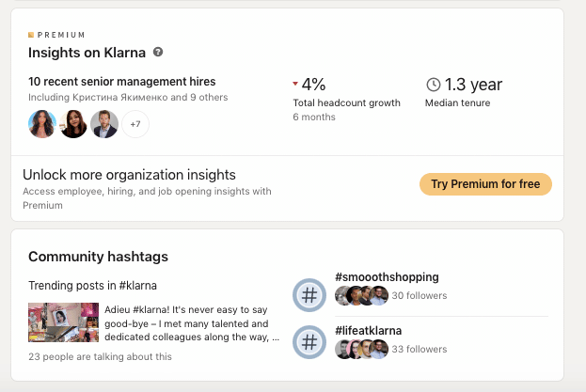Open the trending post collage thumbnail
The image size is (586, 392).
pos(64,322)
